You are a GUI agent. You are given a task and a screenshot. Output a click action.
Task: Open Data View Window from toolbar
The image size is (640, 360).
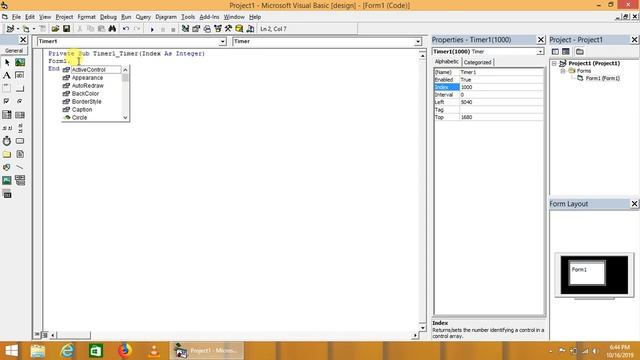[239, 29]
